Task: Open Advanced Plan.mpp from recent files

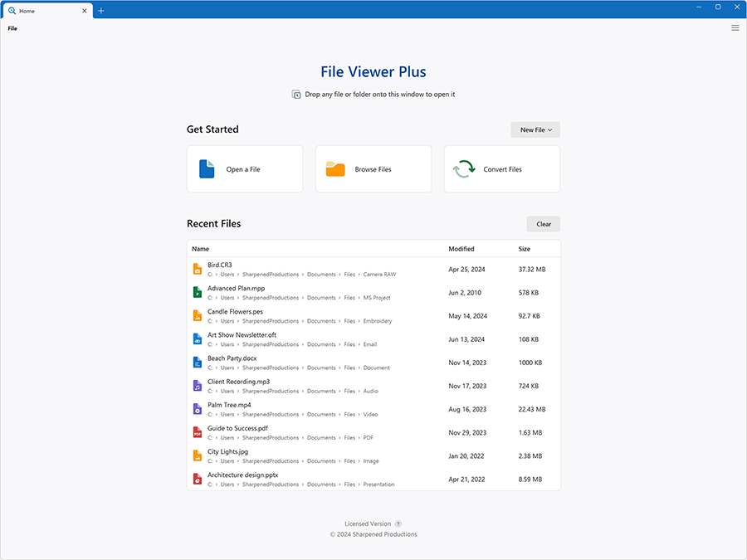Action: click(236, 288)
